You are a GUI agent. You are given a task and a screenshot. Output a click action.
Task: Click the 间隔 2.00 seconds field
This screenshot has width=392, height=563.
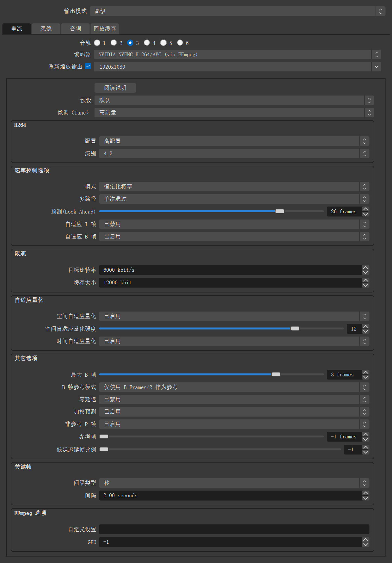pos(230,496)
